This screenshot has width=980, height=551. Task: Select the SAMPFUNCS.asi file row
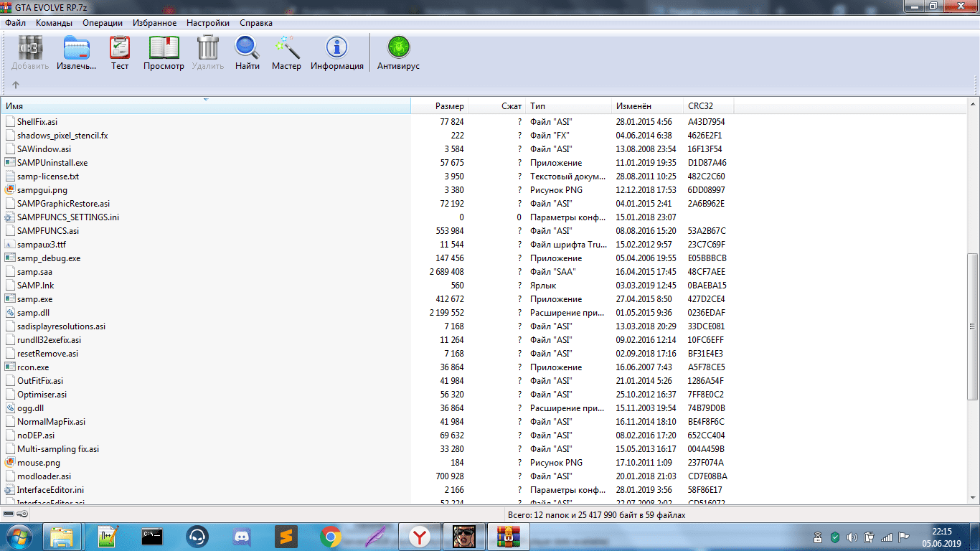[x=47, y=231]
